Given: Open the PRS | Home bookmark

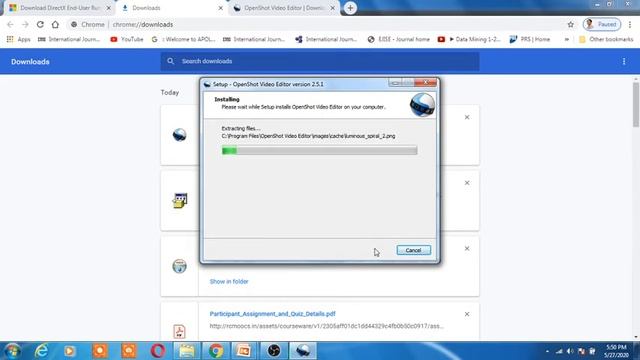Looking at the screenshot, I should click(x=530, y=39).
